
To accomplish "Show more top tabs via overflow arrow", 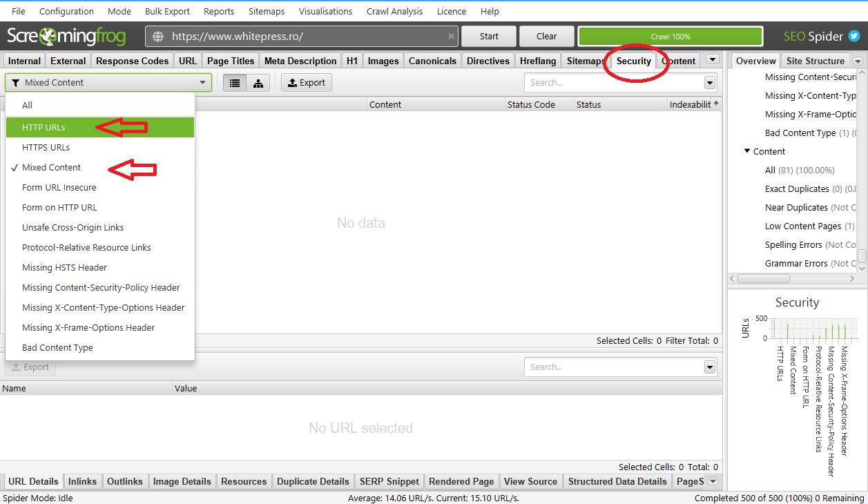I will [x=713, y=60].
